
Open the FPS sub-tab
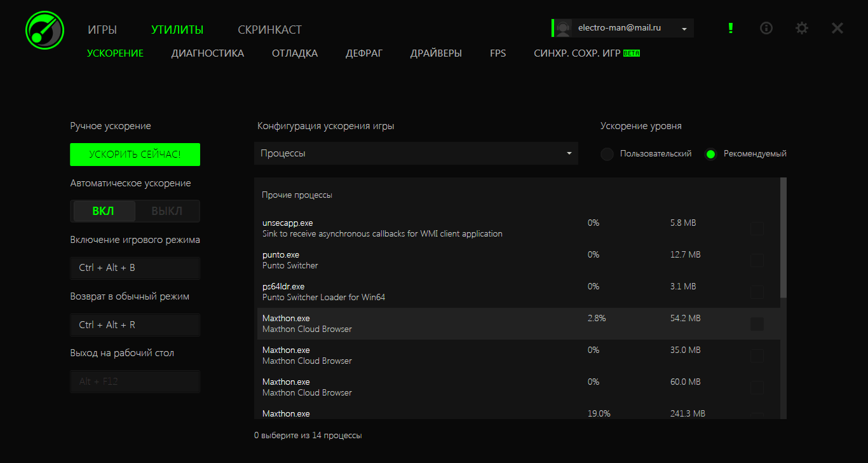[498, 53]
